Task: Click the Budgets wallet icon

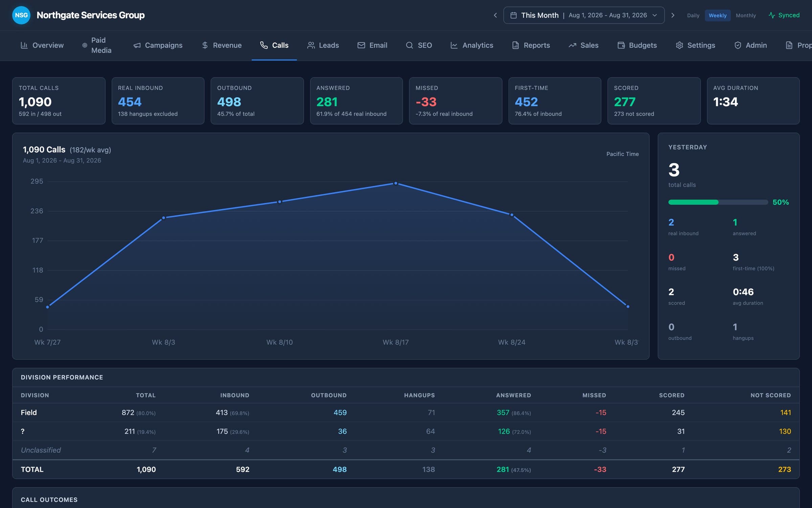Action: coord(621,45)
